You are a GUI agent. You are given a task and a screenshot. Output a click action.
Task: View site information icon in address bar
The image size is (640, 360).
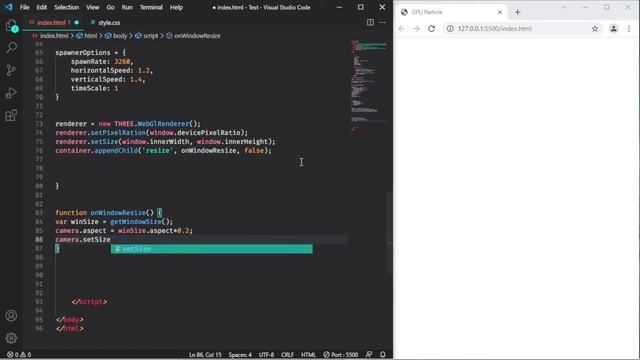pyautogui.click(x=450, y=29)
